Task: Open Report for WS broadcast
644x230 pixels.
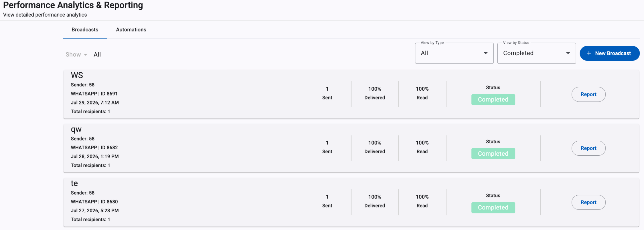Action: point(588,94)
